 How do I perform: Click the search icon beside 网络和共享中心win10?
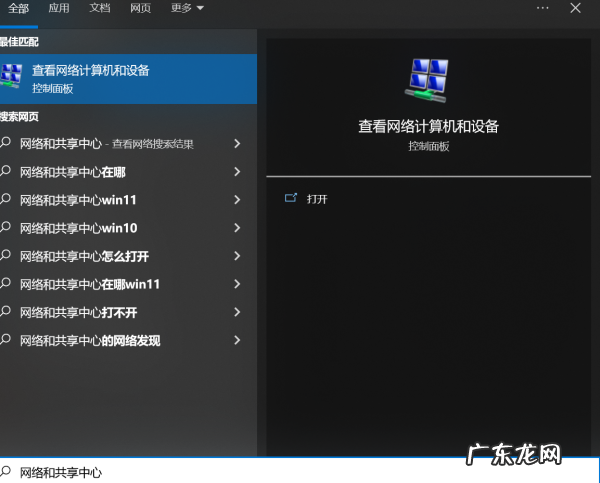(6, 228)
